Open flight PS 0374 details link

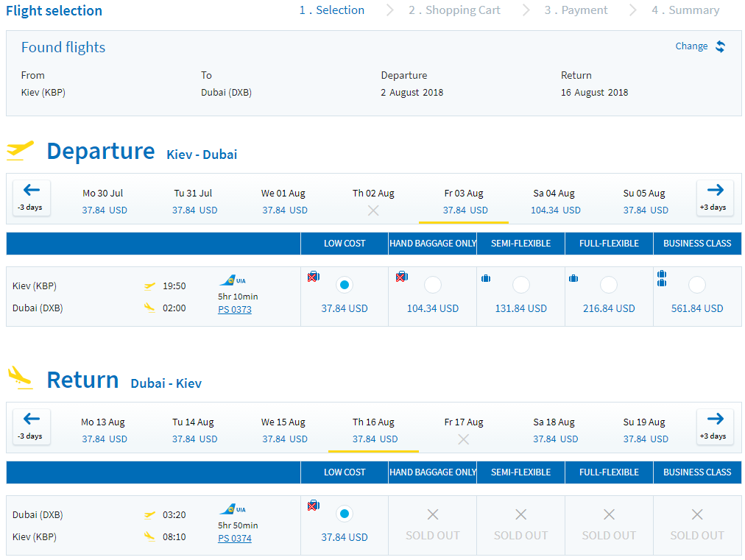[235, 539]
